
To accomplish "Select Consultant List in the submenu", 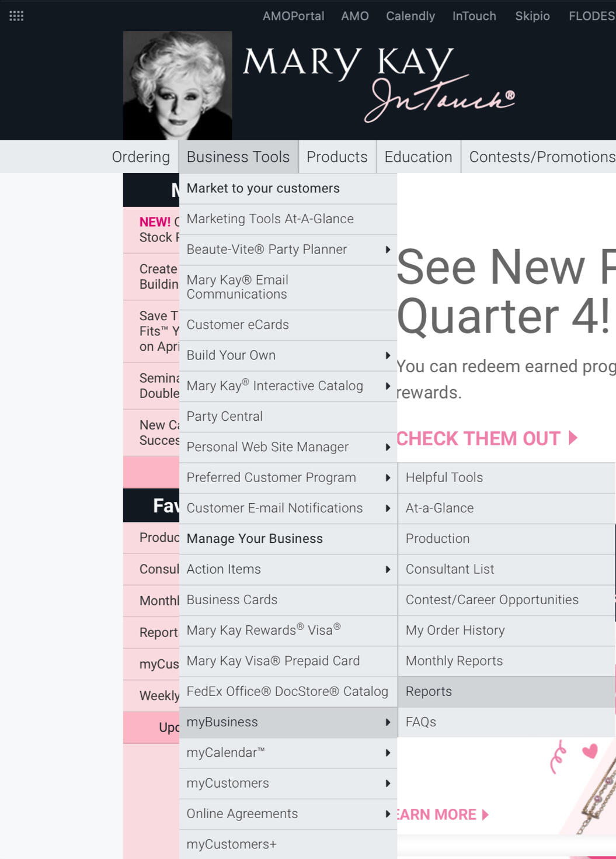I will [450, 569].
